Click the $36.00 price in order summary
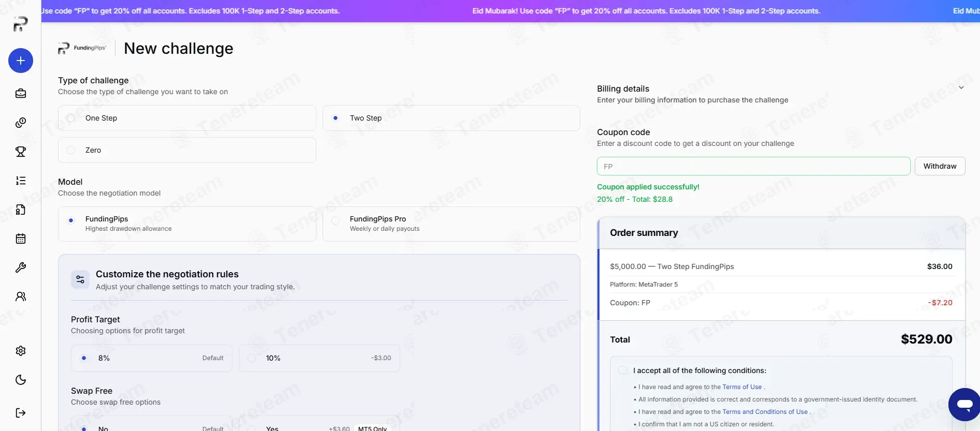 click(x=940, y=266)
